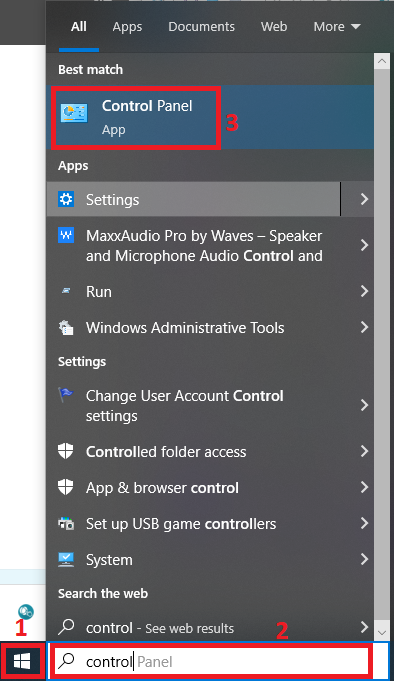This screenshot has width=394, height=681.
Task: Click the Run app icon
Action: [x=66, y=291]
